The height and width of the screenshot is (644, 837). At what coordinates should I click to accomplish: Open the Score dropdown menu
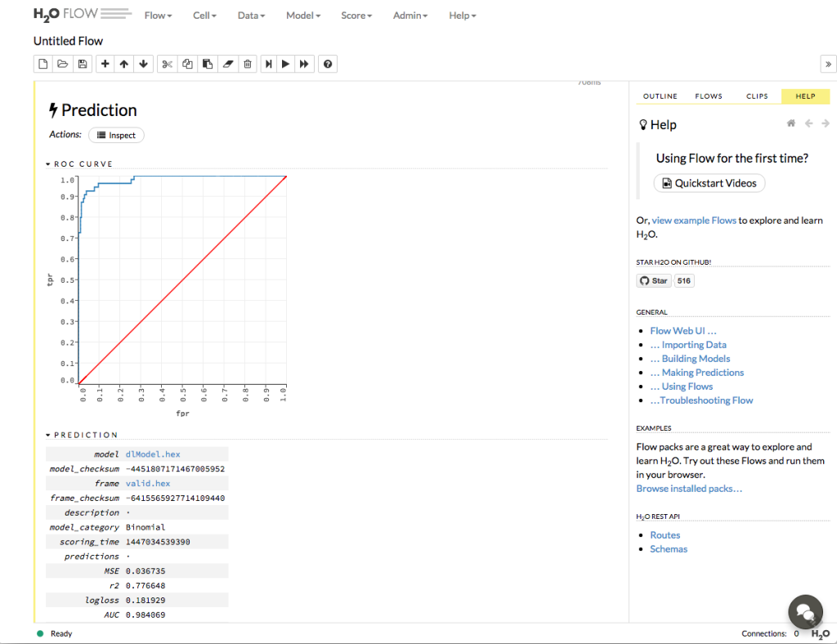[356, 16]
